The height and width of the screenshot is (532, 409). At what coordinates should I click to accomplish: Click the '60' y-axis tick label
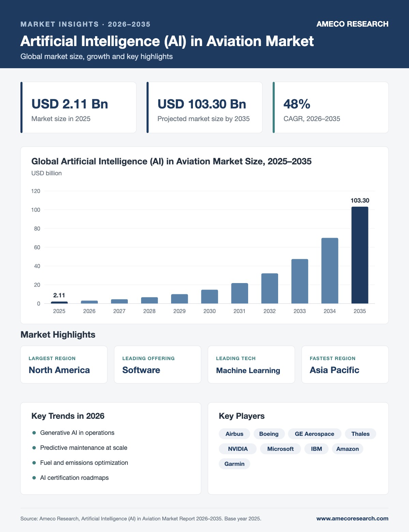[37, 247]
